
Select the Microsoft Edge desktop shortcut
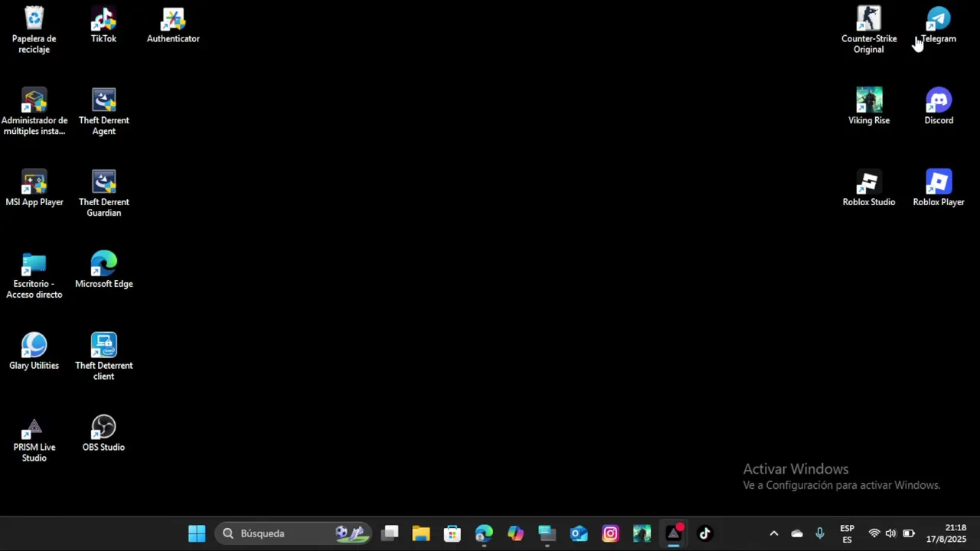tap(103, 270)
